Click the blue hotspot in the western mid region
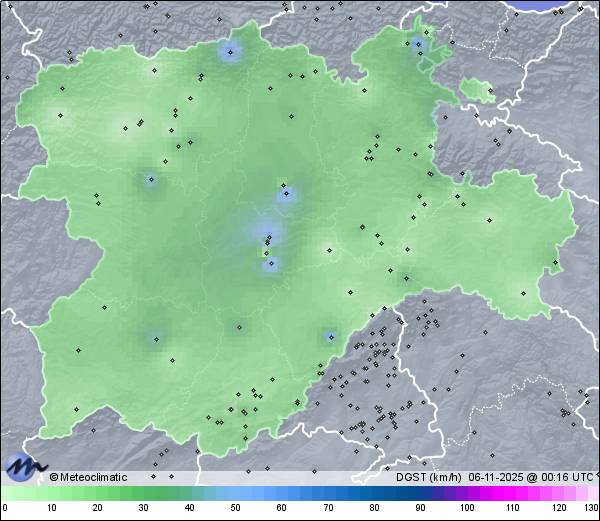The height and width of the screenshot is (521, 600). (x=151, y=181)
